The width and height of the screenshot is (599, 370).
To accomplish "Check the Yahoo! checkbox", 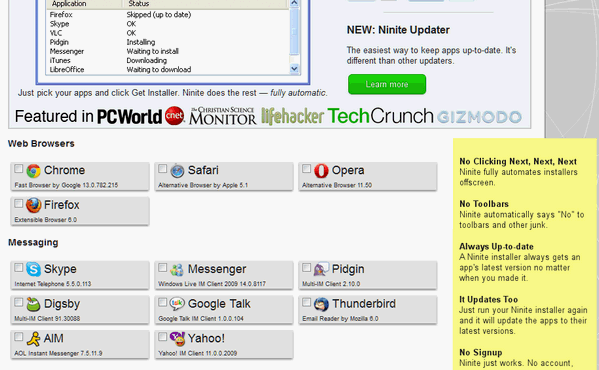I will (162, 337).
